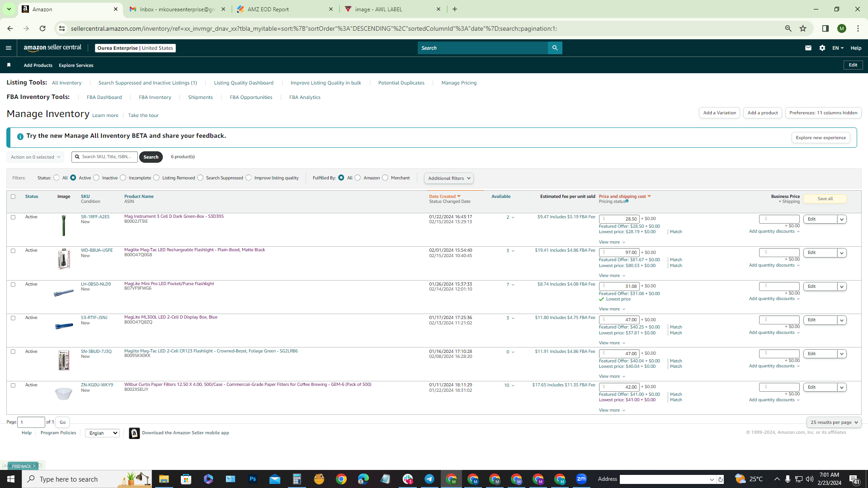Select the All status radio button
The width and height of the screenshot is (868, 488).
tap(56, 178)
